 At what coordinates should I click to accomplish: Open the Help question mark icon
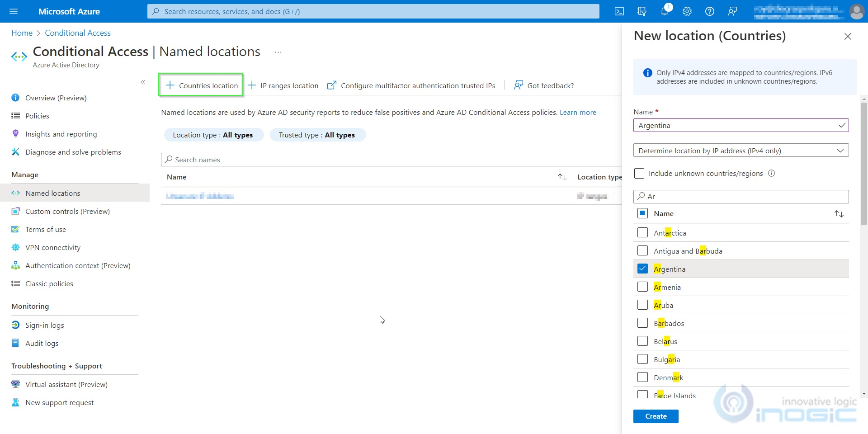click(x=710, y=11)
